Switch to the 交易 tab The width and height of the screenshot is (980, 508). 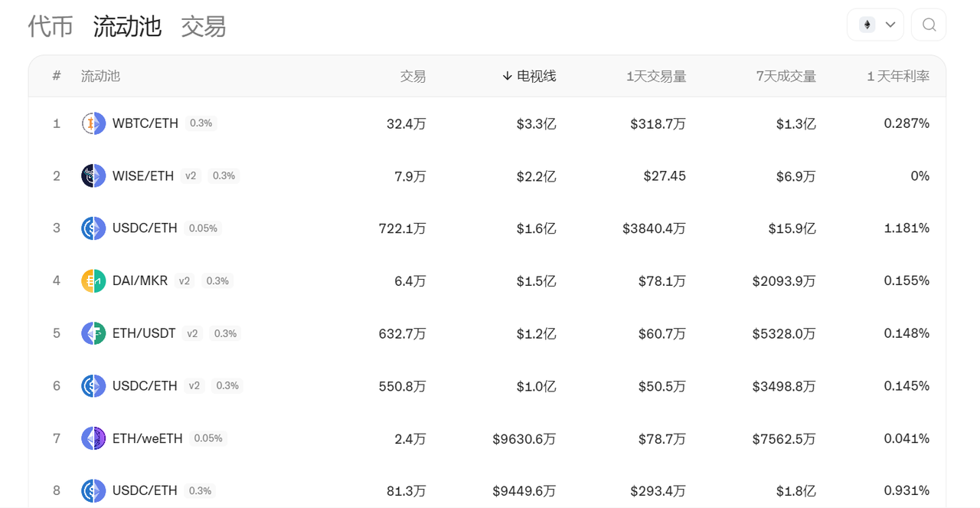point(204,26)
